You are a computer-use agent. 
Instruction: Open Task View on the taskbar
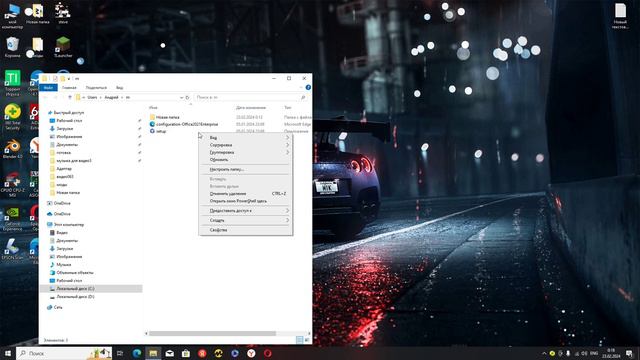(x=120, y=353)
